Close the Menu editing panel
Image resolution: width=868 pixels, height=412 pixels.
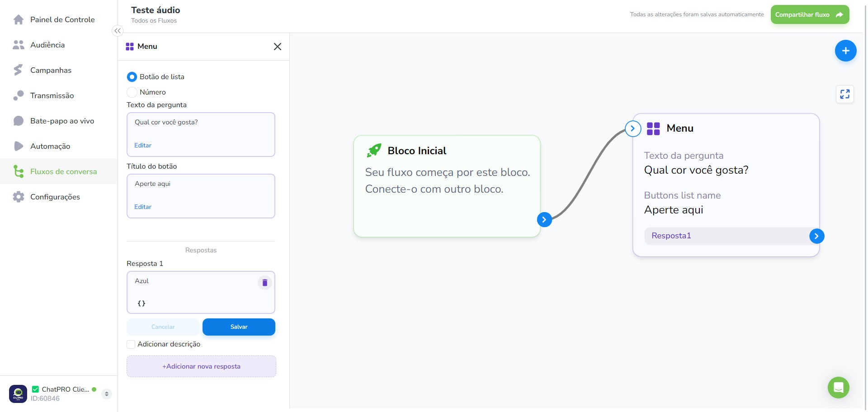click(278, 47)
